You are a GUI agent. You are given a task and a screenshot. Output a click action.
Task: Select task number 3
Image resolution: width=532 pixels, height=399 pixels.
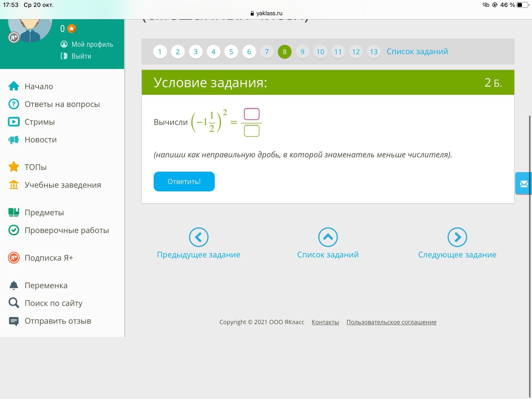point(196,52)
